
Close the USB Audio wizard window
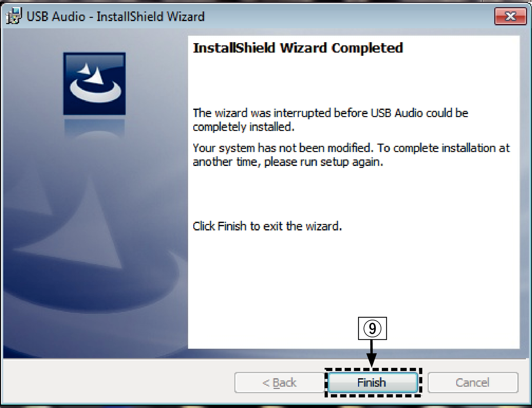(x=510, y=16)
